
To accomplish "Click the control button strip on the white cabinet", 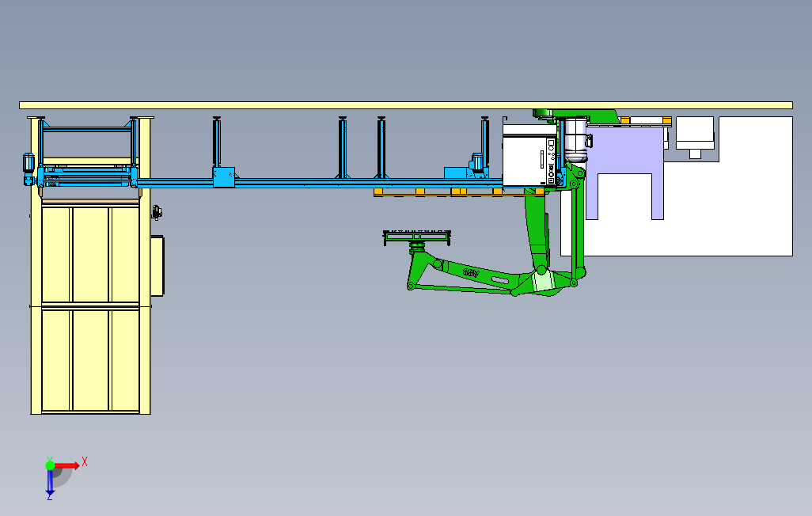I will (x=552, y=161).
